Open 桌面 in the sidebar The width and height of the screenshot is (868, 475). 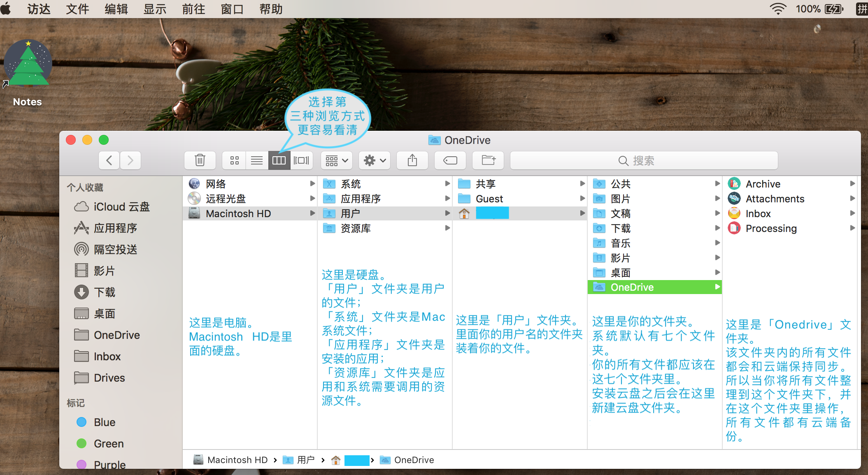pos(94,314)
